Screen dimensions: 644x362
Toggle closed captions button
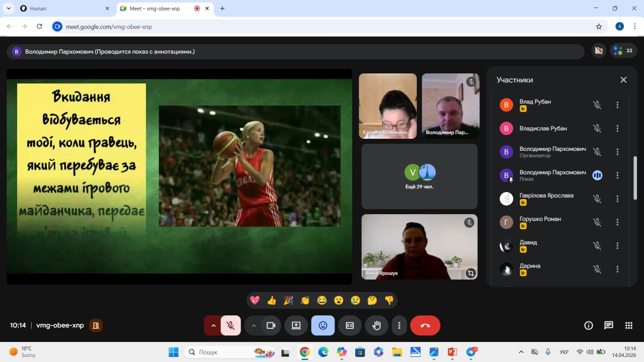pyautogui.click(x=350, y=325)
